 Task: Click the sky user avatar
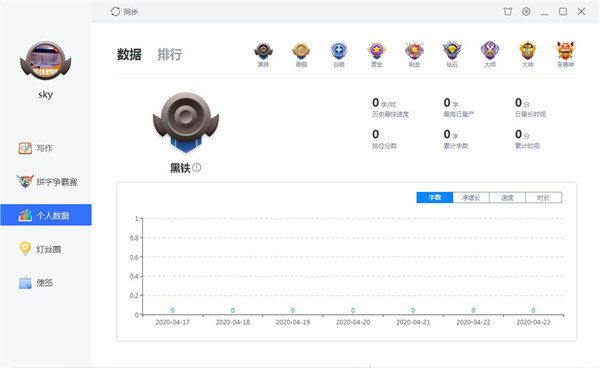(46, 60)
